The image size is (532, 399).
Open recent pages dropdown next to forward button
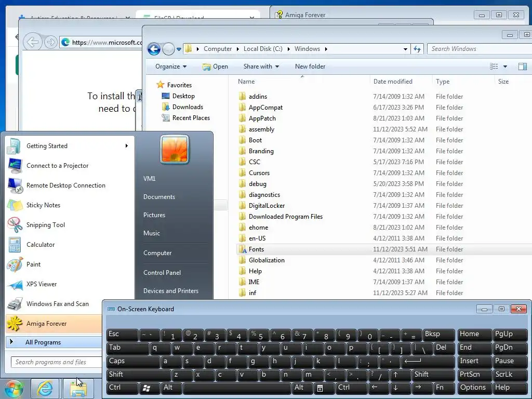tap(179, 49)
